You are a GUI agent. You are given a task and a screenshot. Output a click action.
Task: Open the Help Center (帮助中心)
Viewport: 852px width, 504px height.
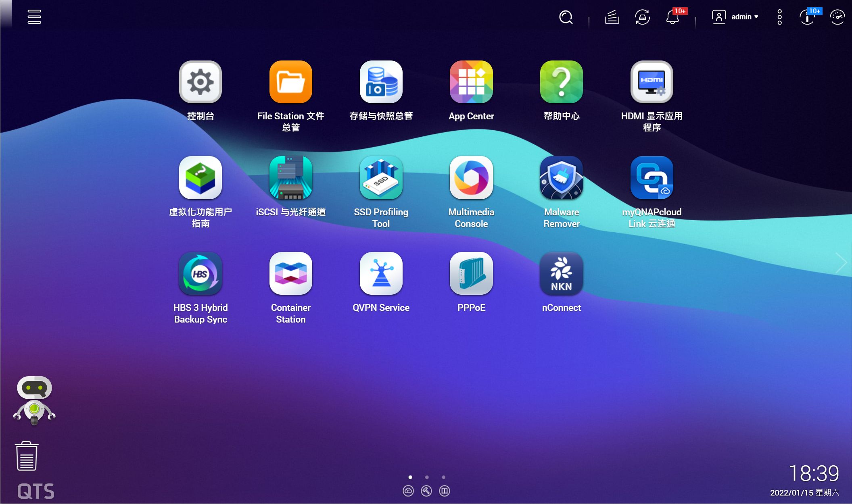(562, 82)
